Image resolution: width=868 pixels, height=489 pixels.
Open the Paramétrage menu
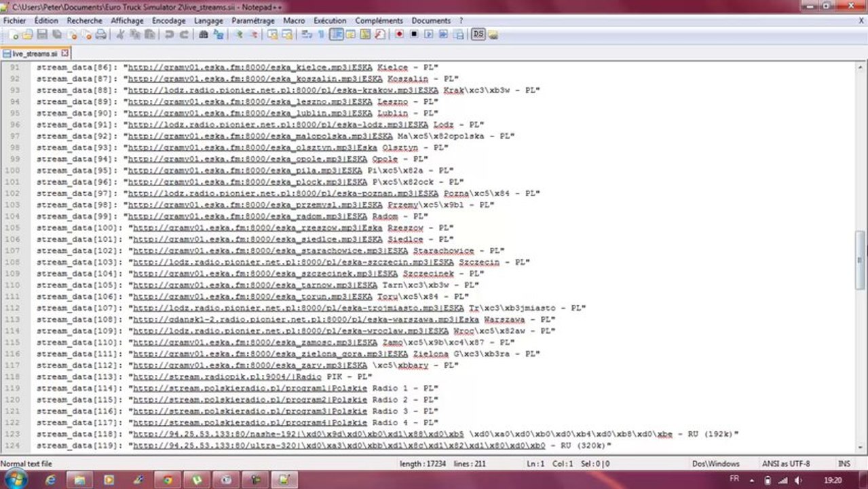click(x=253, y=20)
